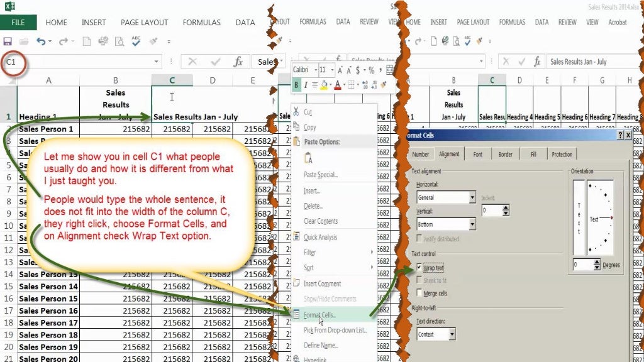Screen dimensions: 644x362
Task: Select column C header in left window
Action: (172, 80)
